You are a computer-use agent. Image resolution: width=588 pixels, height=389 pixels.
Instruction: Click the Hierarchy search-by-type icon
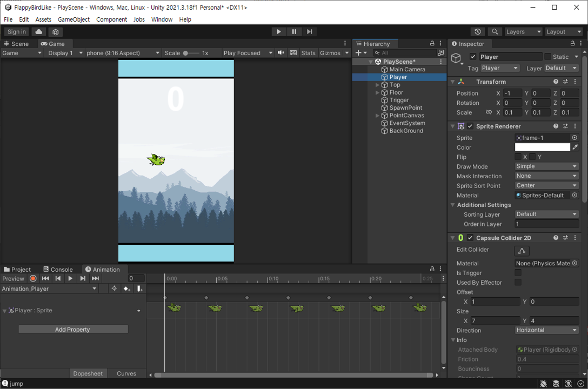[441, 53]
